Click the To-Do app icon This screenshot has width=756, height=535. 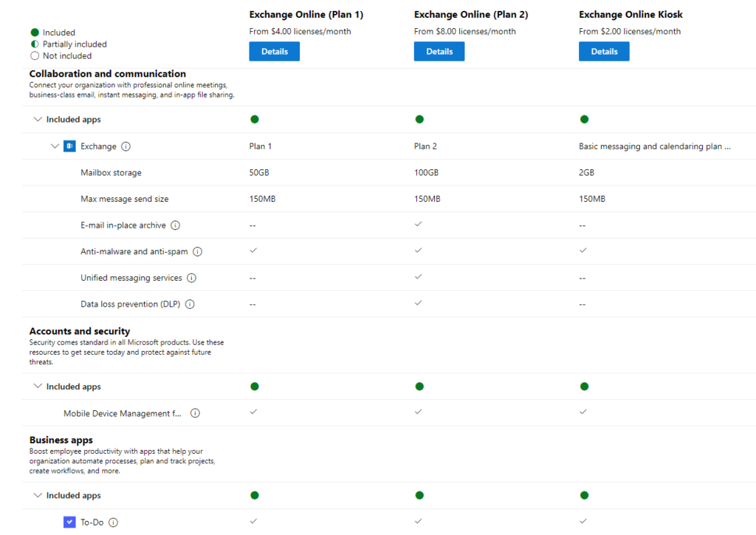[69, 522]
